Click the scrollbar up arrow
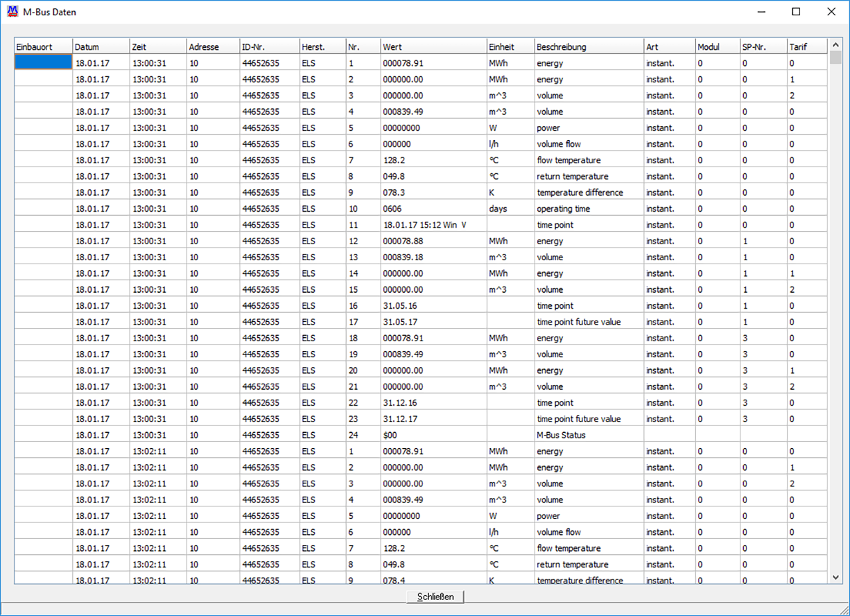 (836, 44)
